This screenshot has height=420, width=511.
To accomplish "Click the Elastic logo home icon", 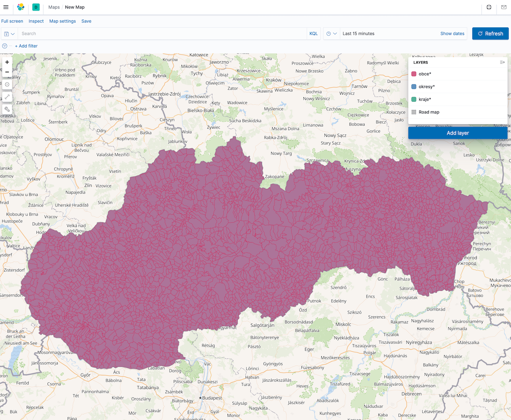I will [x=21, y=7].
